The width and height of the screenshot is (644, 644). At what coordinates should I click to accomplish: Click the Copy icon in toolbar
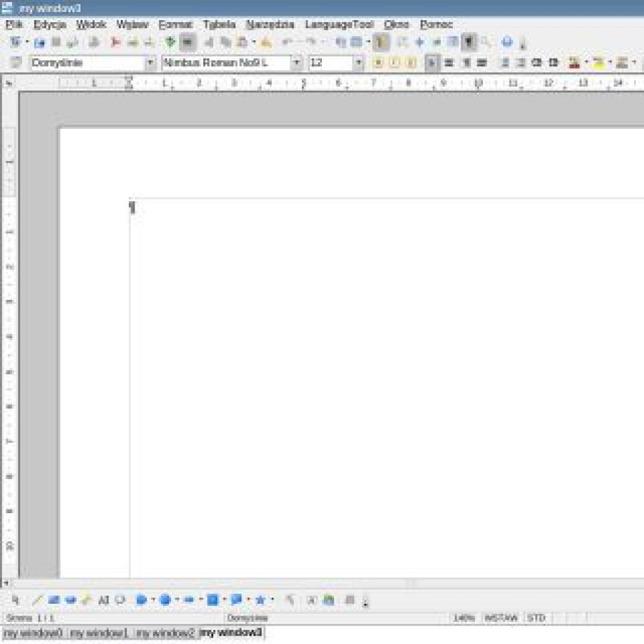click(226, 42)
